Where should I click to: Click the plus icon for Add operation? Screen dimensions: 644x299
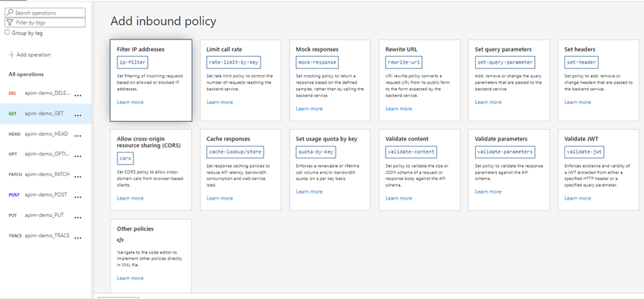tap(11, 55)
